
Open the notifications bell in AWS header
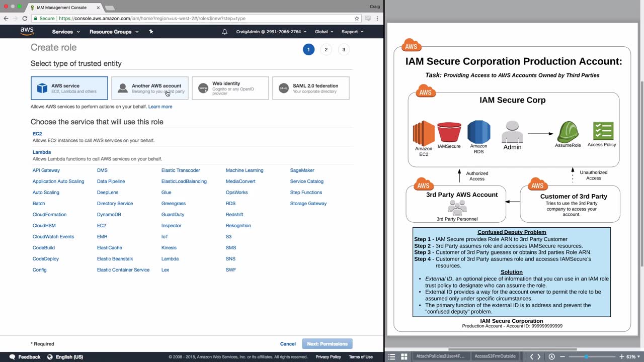click(224, 32)
